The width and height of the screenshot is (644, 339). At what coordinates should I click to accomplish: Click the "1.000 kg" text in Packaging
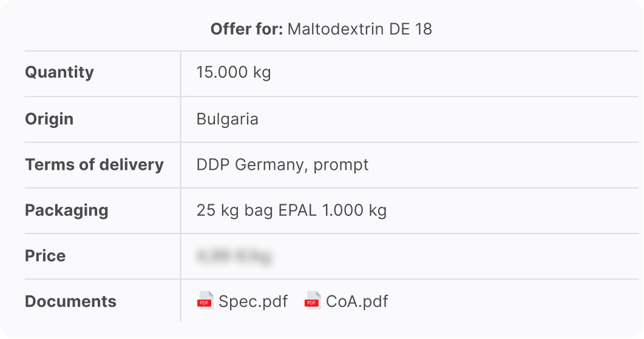click(x=354, y=210)
